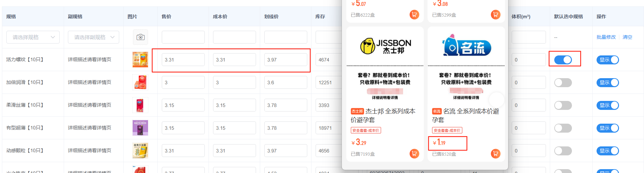Edit 库存 12251 field
This screenshot has width=644, height=173.
click(x=329, y=83)
